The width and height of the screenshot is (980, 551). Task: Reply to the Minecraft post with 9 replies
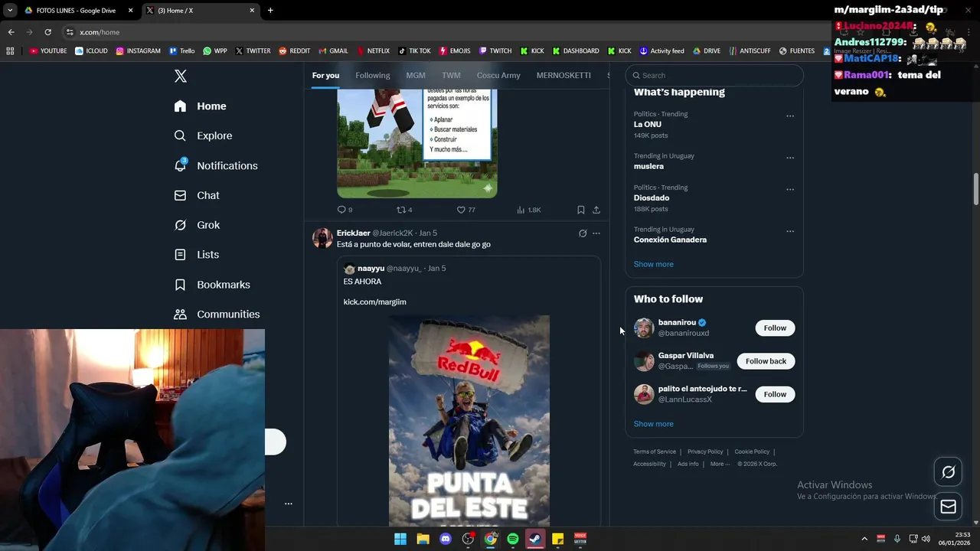click(x=345, y=210)
